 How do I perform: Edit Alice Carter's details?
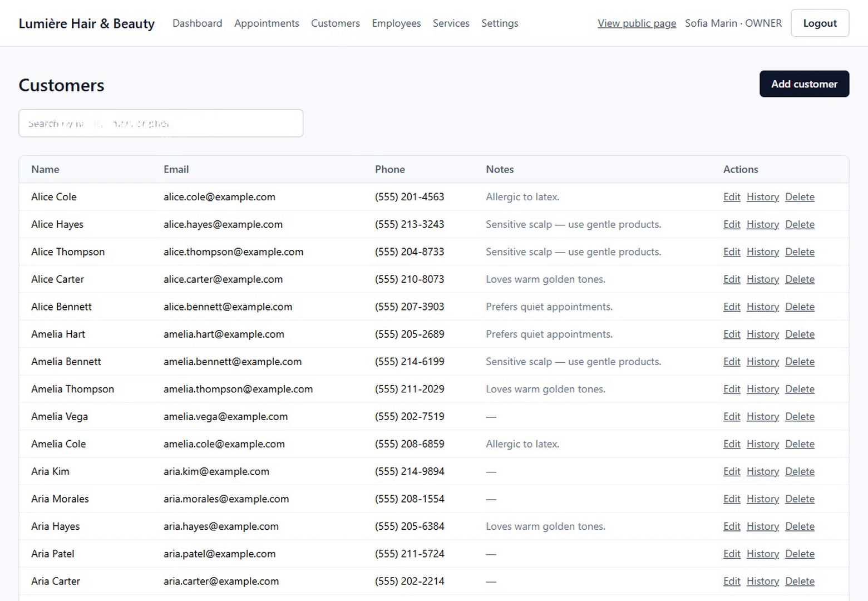732,279
